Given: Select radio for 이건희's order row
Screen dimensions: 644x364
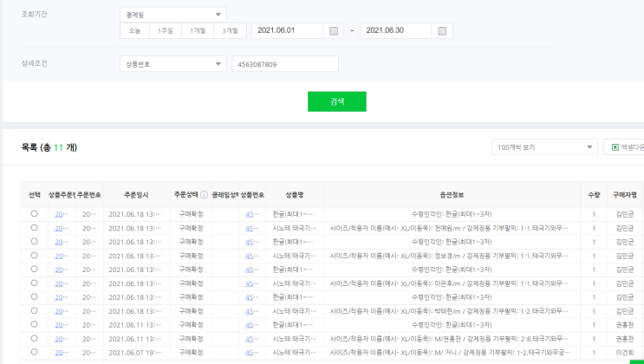Looking at the screenshot, I should 34,352.
